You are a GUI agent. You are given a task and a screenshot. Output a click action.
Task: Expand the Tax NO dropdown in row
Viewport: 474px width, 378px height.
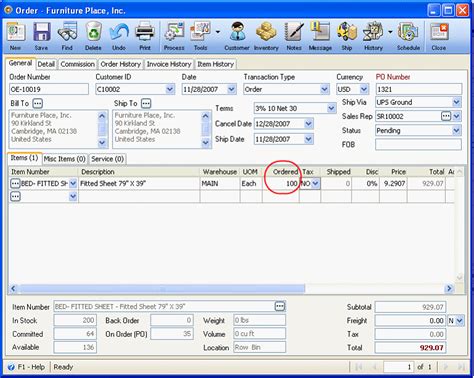click(315, 184)
